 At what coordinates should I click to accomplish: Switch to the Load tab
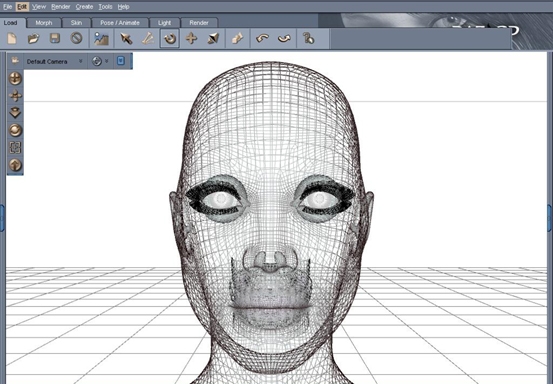pyautogui.click(x=11, y=23)
